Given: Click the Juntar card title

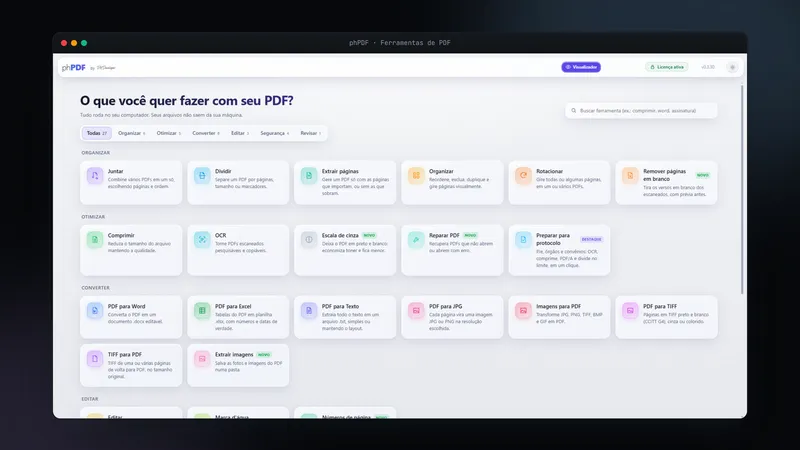Looking at the screenshot, I should coord(115,171).
